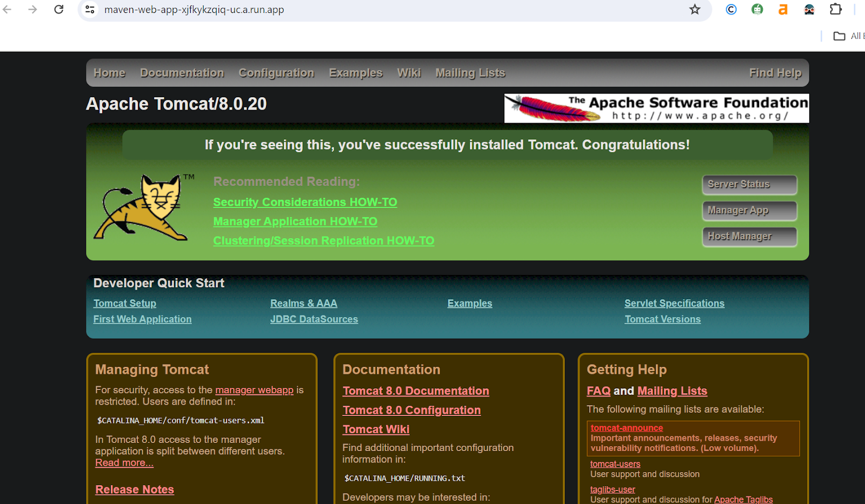Click the $CATALINA_HOME/conf/tomcat-users.xml path text
This screenshot has width=865, height=504.
[181, 420]
